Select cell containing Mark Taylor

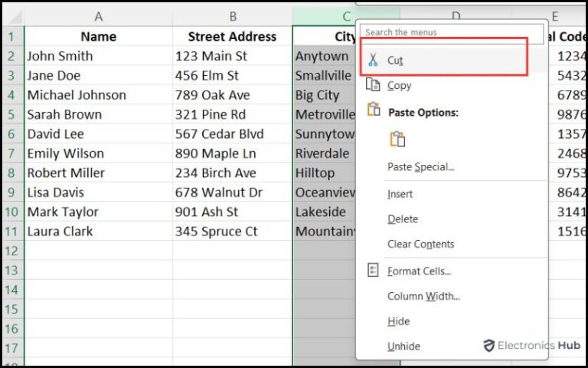[98, 212]
